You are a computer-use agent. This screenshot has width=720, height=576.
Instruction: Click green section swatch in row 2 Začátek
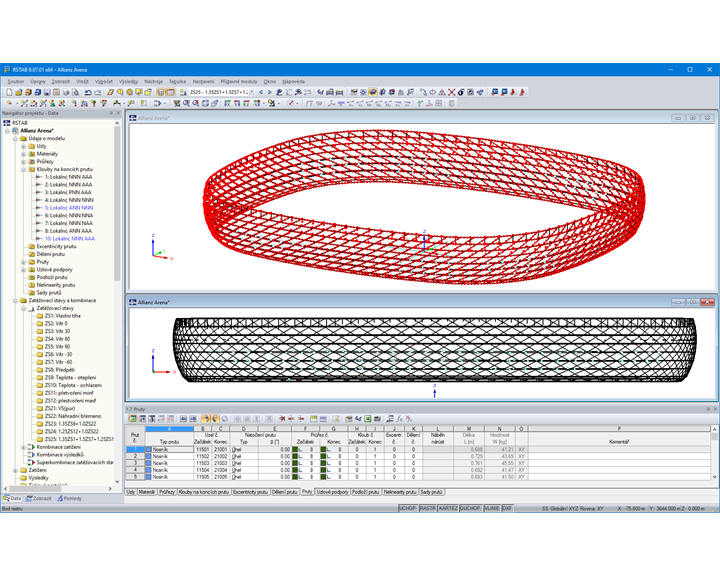coord(295,457)
